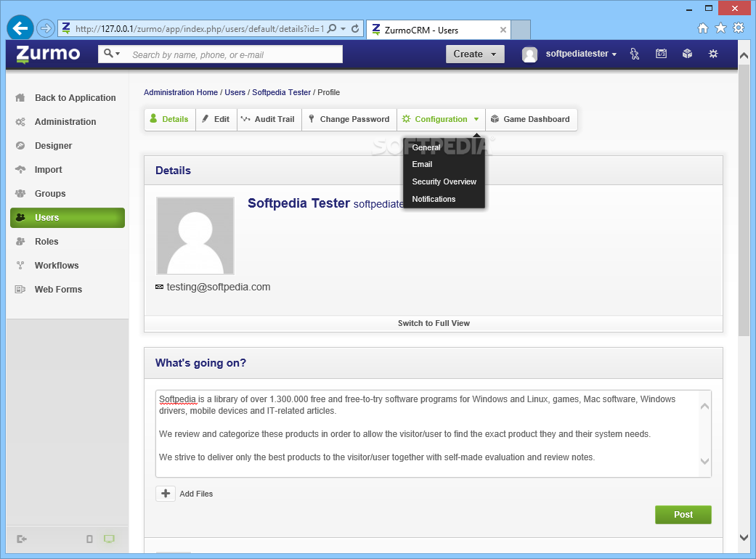The image size is (756, 559).
Task: Click the user profile avatar image
Action: tap(195, 236)
